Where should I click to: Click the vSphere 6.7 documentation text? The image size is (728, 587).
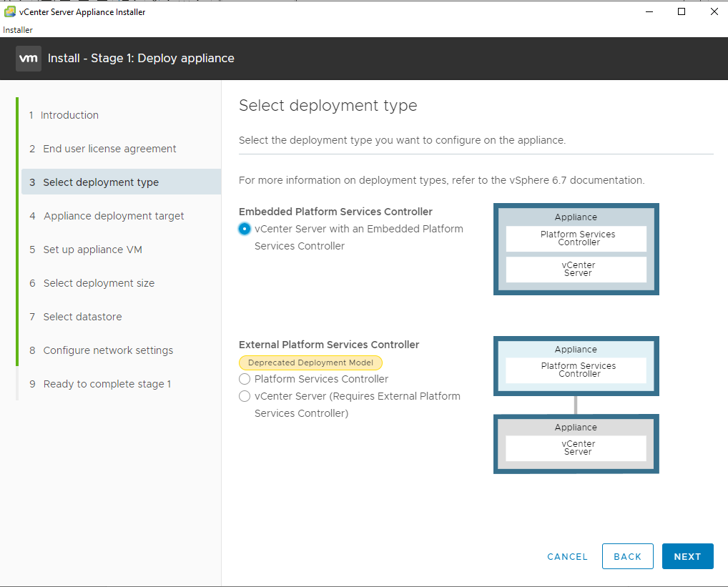[x=576, y=180]
